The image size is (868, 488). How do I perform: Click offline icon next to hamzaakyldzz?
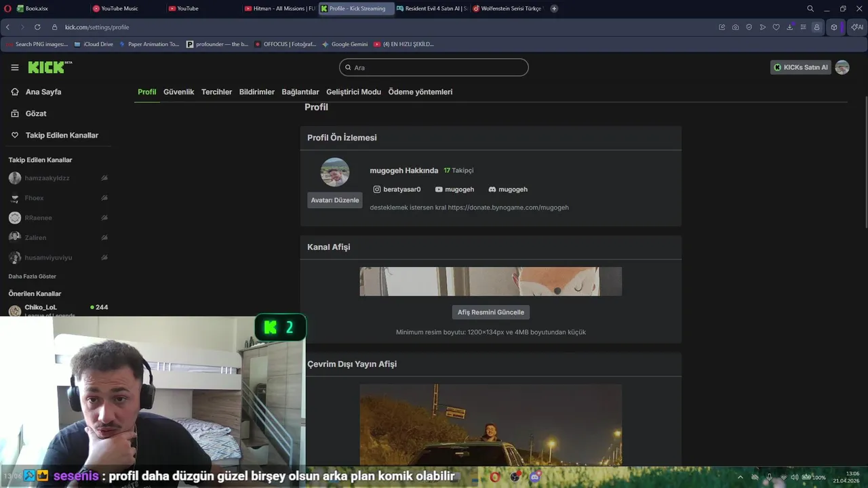pos(104,178)
